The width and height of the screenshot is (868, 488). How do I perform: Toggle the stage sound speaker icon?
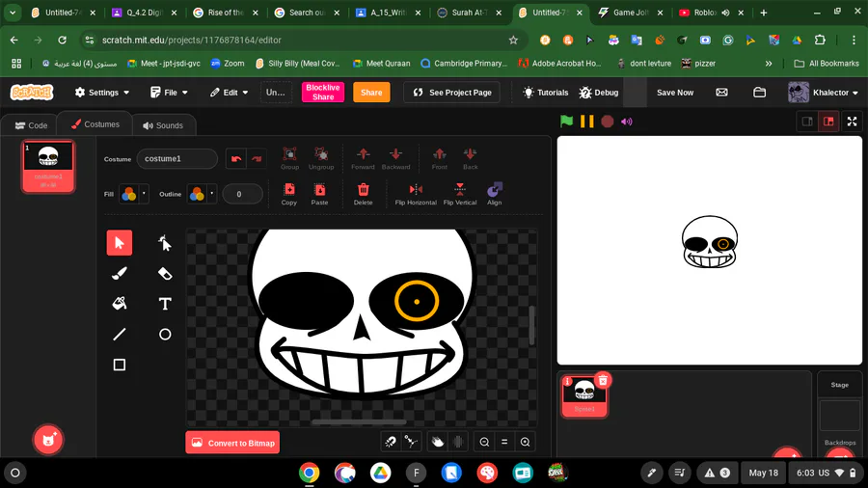[x=627, y=122]
